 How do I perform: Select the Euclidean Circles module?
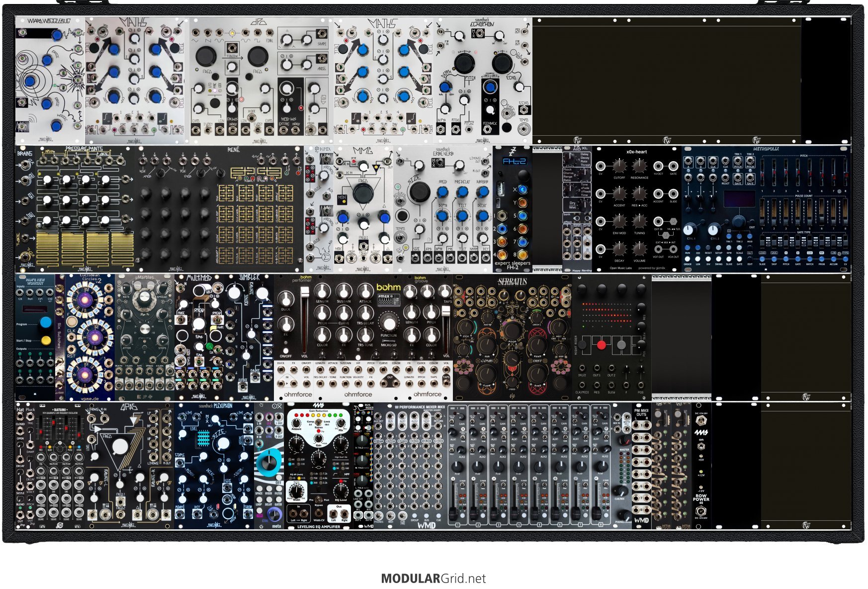pyautogui.click(x=90, y=337)
